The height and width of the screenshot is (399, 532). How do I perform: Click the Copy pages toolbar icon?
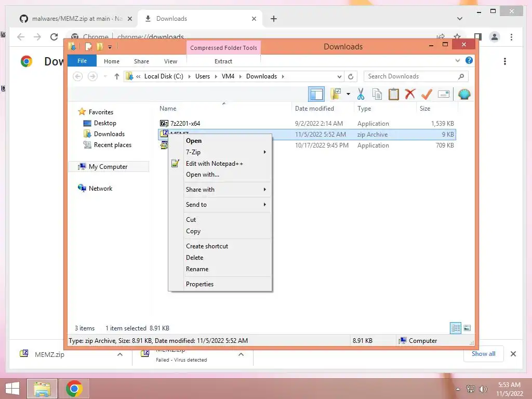377,94
